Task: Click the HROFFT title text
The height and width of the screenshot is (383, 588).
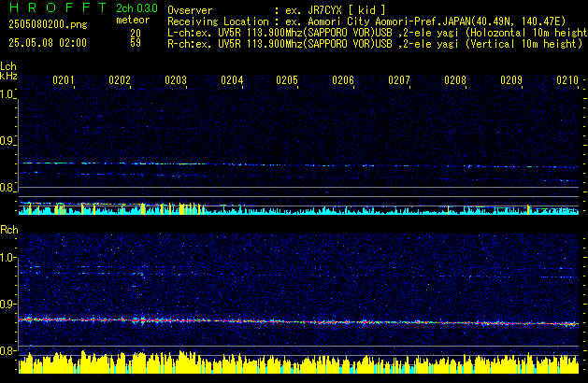Action: click(58, 7)
